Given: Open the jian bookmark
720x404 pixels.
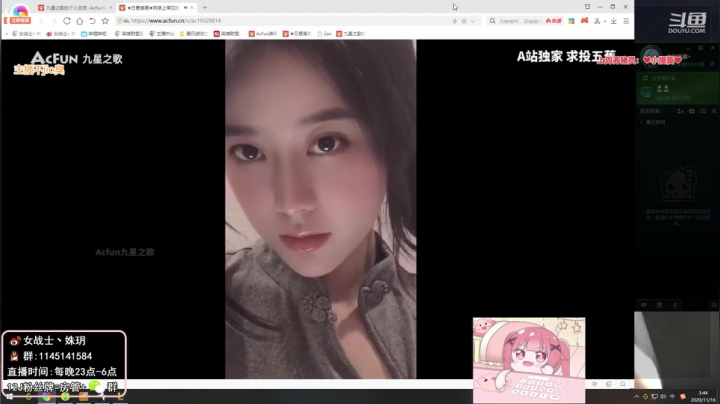Looking at the screenshot, I should click(x=325, y=34).
